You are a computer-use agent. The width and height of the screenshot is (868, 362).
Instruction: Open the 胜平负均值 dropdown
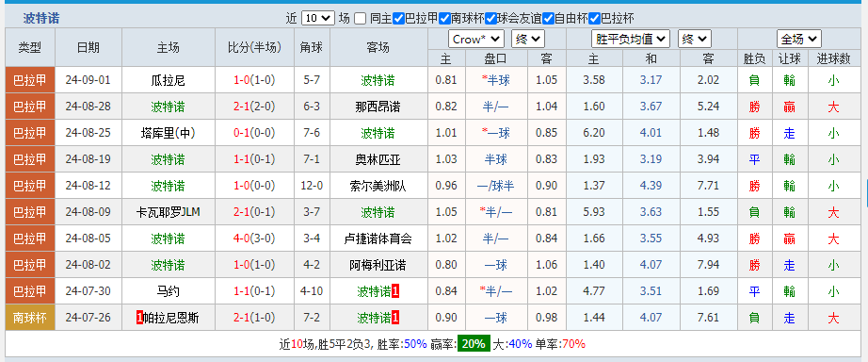631,39
